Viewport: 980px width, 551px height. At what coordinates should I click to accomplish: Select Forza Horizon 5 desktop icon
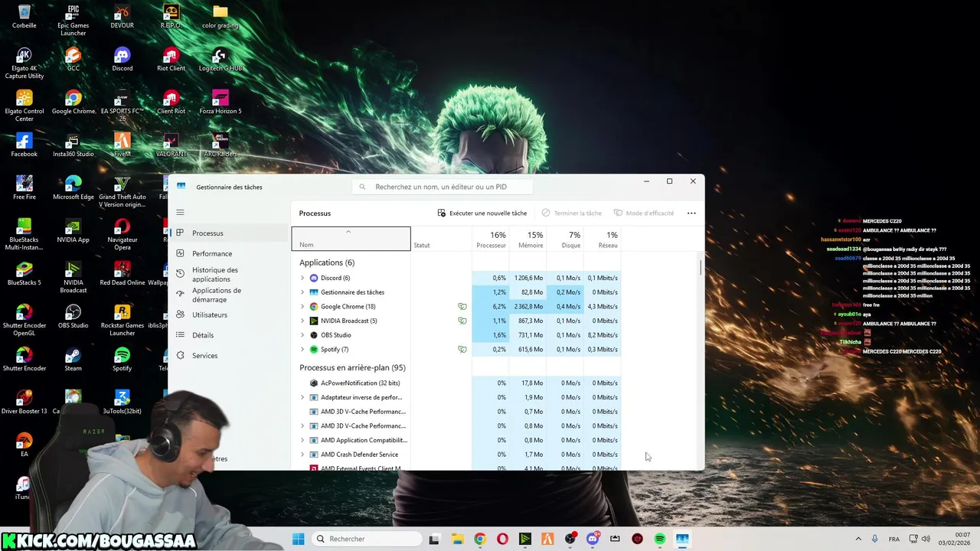click(220, 103)
